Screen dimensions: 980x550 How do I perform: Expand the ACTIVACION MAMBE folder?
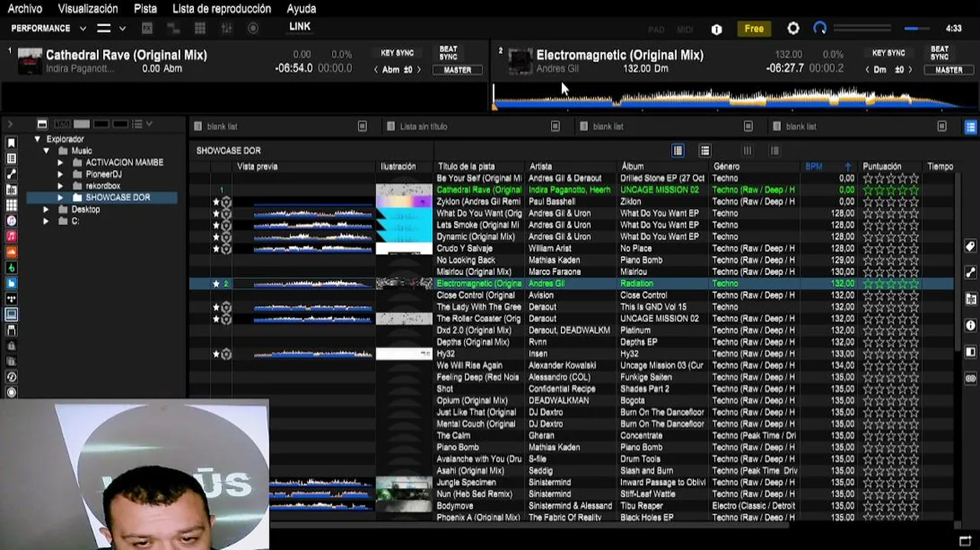tap(60, 163)
